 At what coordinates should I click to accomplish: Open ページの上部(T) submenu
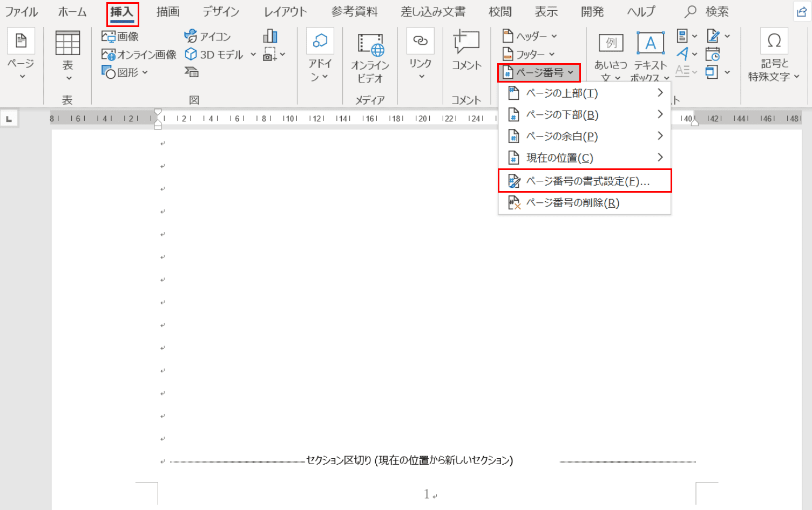coord(584,93)
